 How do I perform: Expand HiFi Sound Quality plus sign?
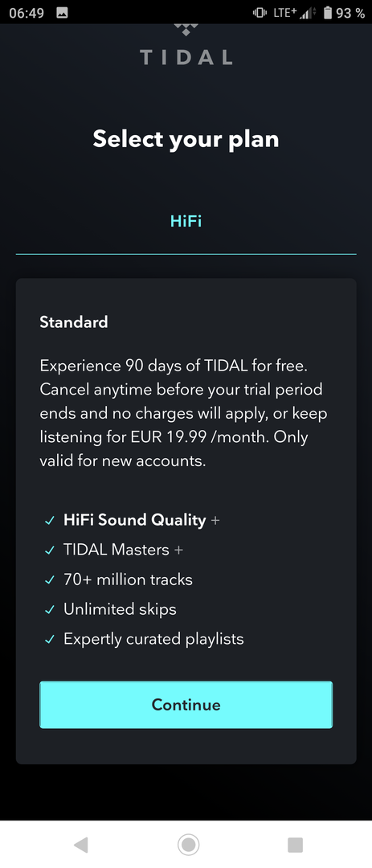[x=215, y=520]
